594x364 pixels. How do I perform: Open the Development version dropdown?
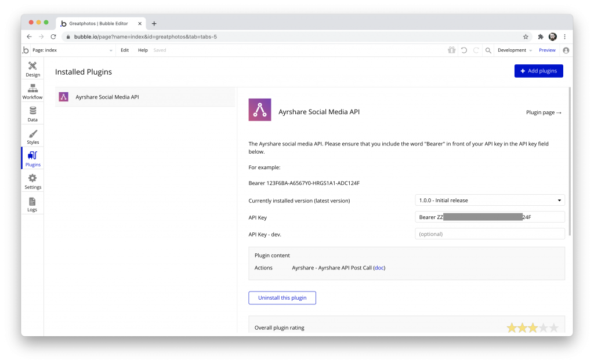coord(515,50)
